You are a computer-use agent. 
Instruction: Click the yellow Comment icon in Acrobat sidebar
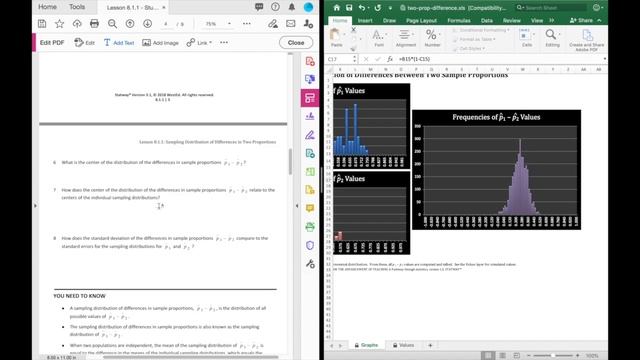pyautogui.click(x=310, y=208)
